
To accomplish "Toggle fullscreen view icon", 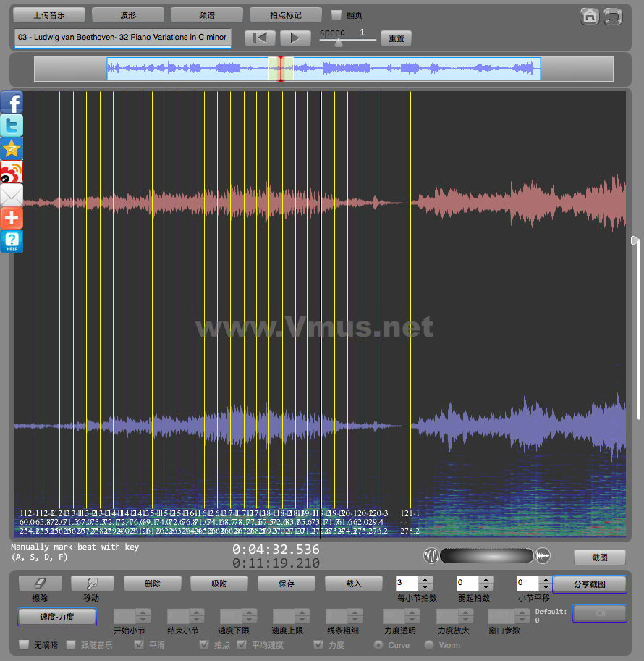I will pos(613,17).
